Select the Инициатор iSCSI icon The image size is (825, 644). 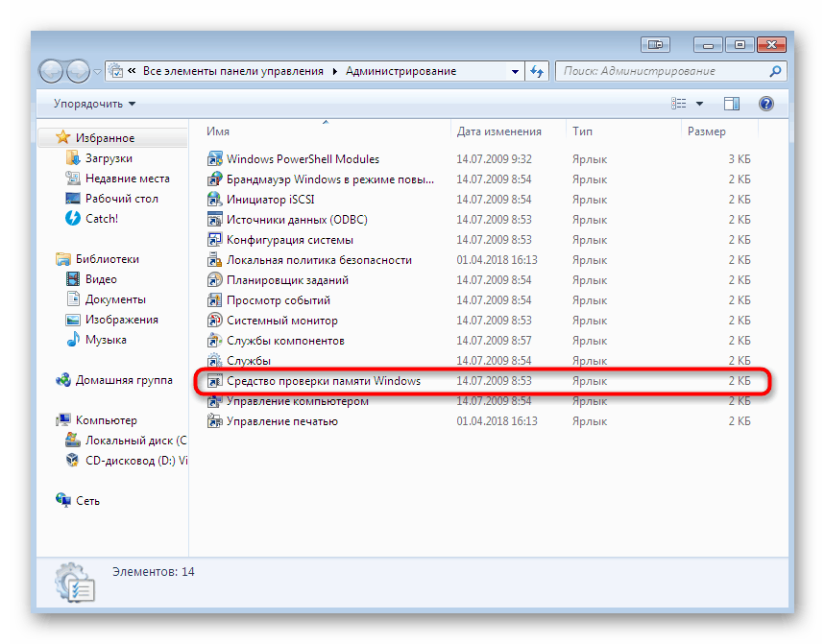pos(214,200)
